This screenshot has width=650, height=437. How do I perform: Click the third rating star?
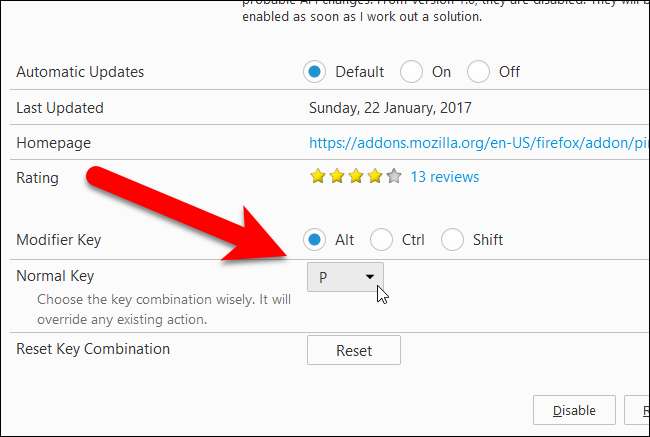click(x=356, y=176)
